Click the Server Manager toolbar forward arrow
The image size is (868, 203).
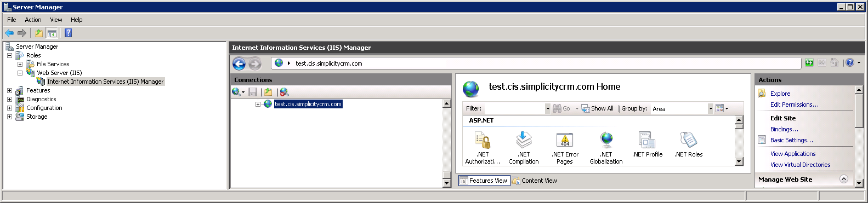point(22,33)
